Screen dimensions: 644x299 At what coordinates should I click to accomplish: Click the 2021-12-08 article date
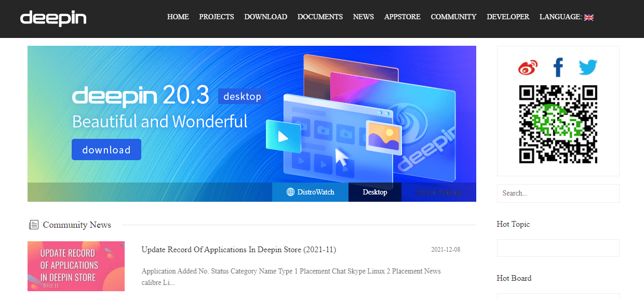(446, 250)
